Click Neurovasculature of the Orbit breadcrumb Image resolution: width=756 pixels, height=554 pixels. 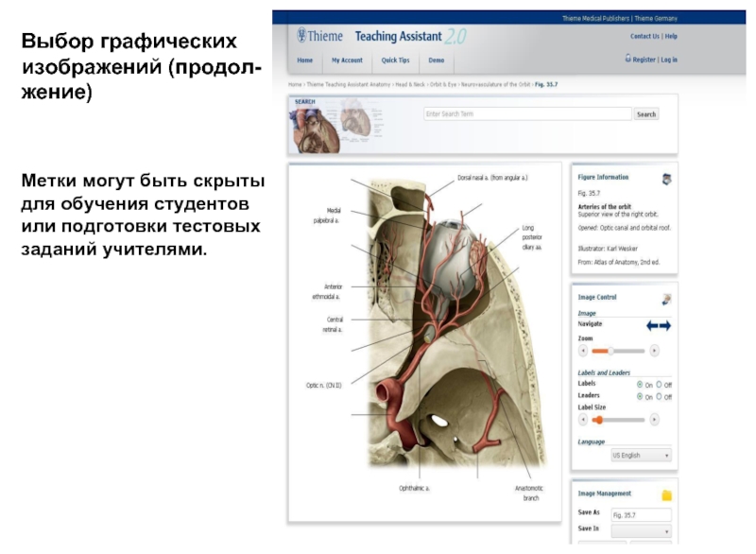(x=495, y=84)
